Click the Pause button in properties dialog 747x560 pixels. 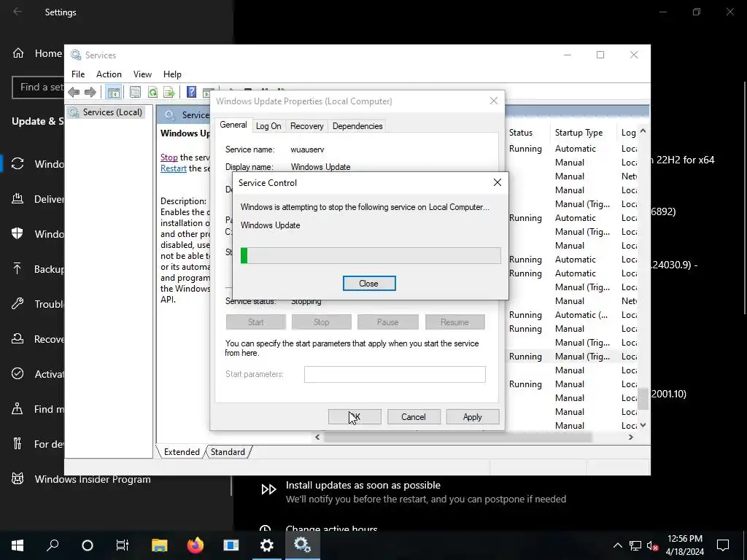(388, 322)
